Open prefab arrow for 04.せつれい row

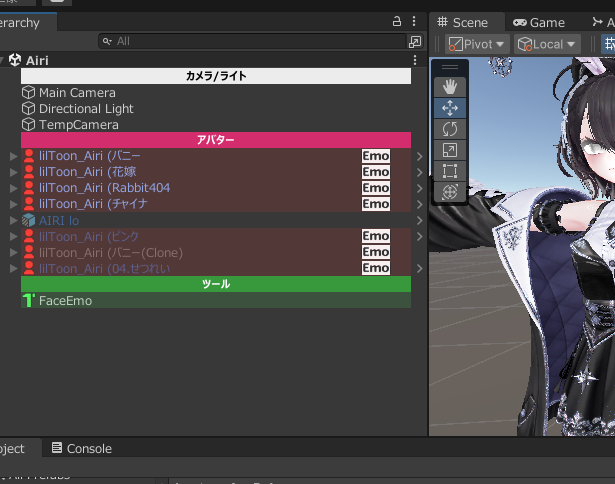(x=420, y=269)
